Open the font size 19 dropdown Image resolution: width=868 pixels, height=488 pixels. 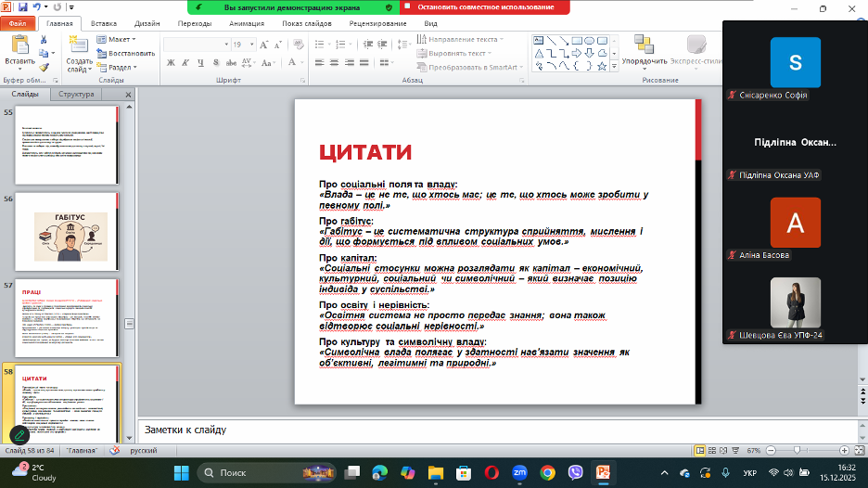point(252,45)
